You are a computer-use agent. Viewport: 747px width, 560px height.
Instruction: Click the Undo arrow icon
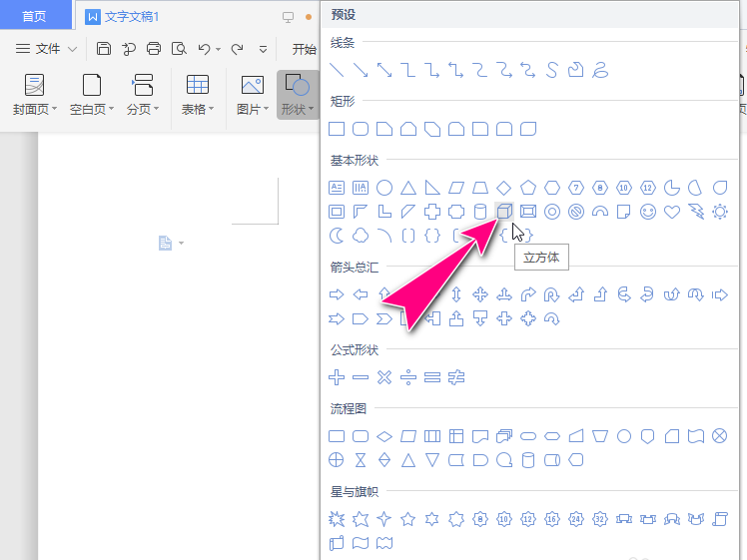pos(204,49)
